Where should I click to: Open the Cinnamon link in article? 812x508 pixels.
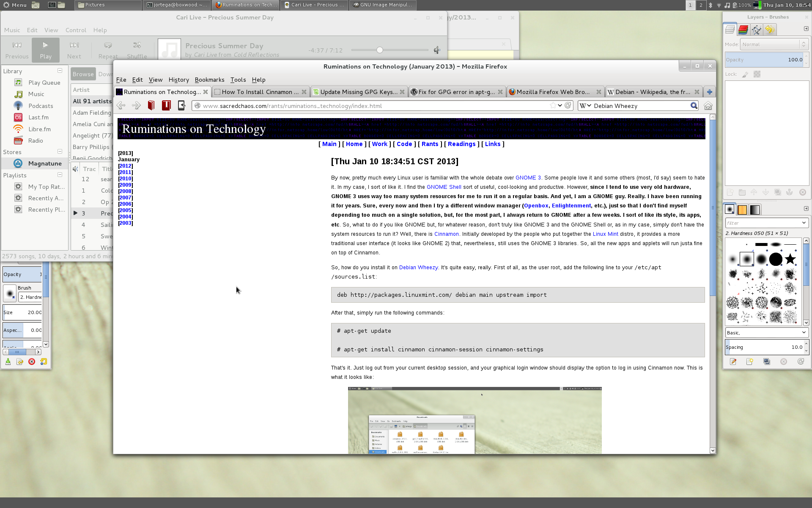pos(446,234)
